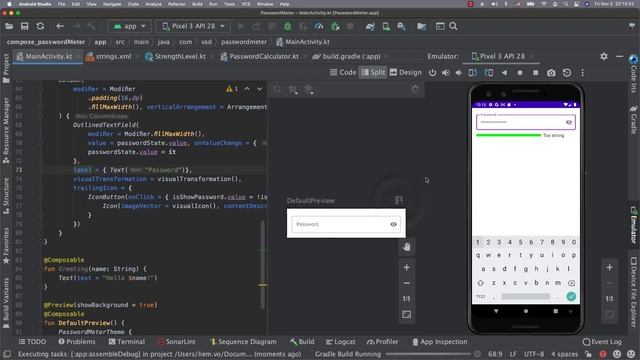Zoom out the Compose preview
The width and height of the screenshot is (640, 360).
(407, 283)
